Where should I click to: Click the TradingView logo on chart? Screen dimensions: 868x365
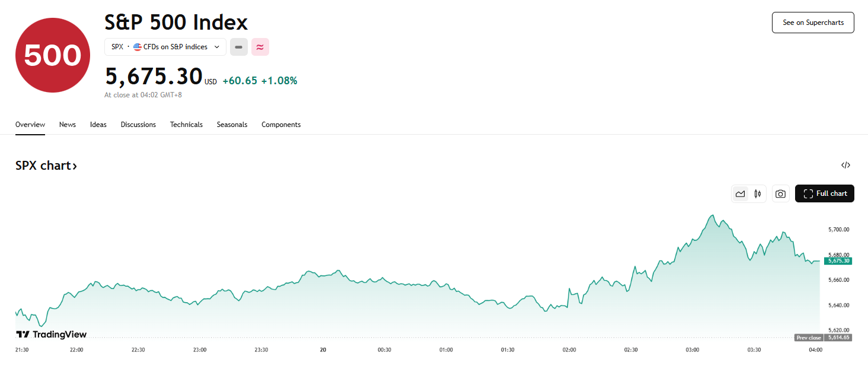click(x=51, y=335)
